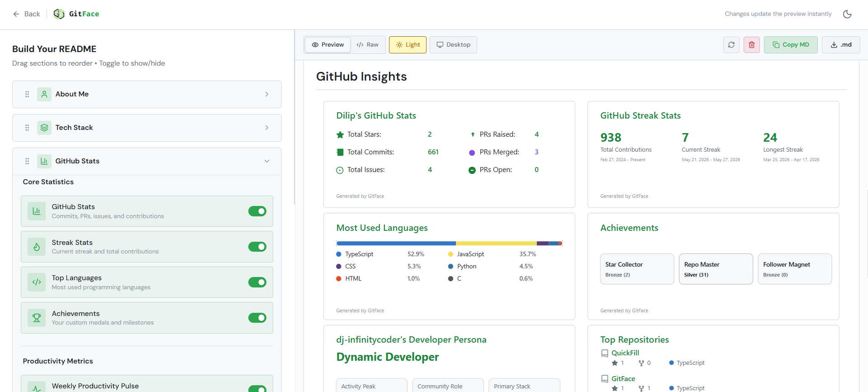Viewport: 868px width, 392px height.
Task: Click the trophy icon in Achievements card
Action: coord(37,318)
